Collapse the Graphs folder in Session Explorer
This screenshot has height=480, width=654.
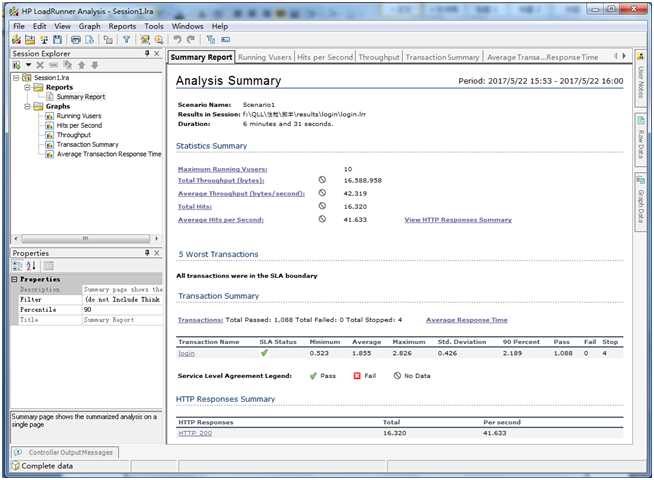click(26, 106)
